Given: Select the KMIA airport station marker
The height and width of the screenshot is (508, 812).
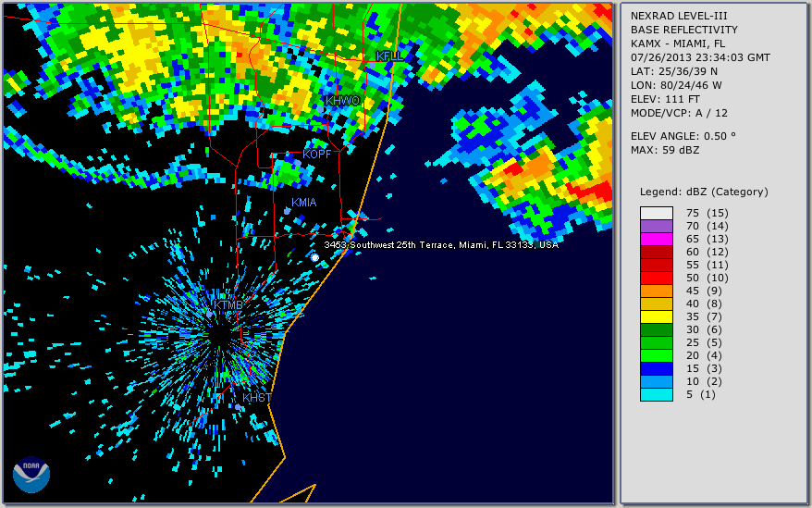Looking at the screenshot, I should (287, 211).
